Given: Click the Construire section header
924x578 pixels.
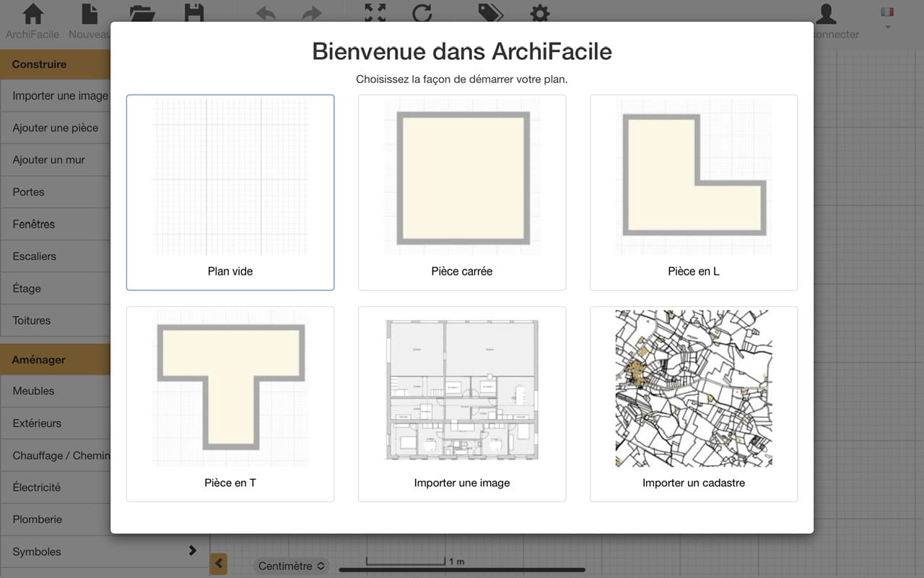Looking at the screenshot, I should 56,64.
